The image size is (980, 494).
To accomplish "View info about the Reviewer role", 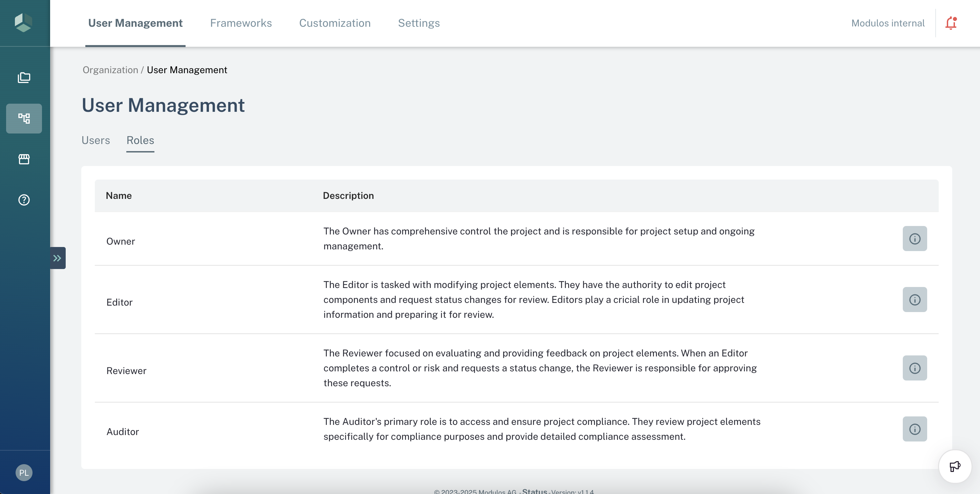I will tap(915, 368).
